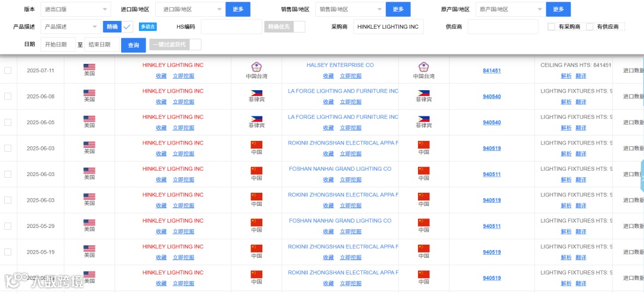This screenshot has height=293, width=644.
Task: Click 收藏 under LA FORGE in the 2025-06-05 row
Action: click(x=328, y=127)
